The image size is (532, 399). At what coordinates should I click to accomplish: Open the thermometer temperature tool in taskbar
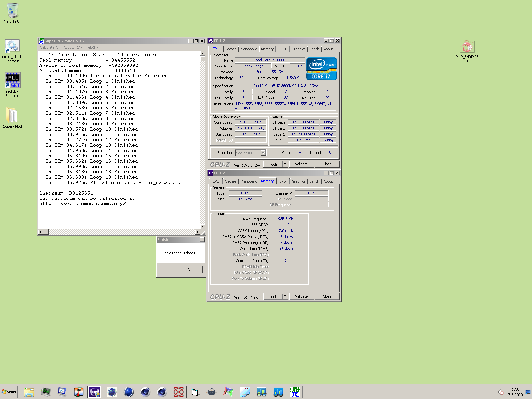click(x=78, y=392)
